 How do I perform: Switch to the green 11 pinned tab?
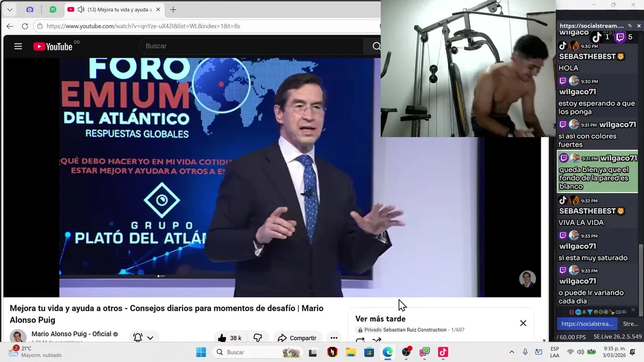(53, 10)
